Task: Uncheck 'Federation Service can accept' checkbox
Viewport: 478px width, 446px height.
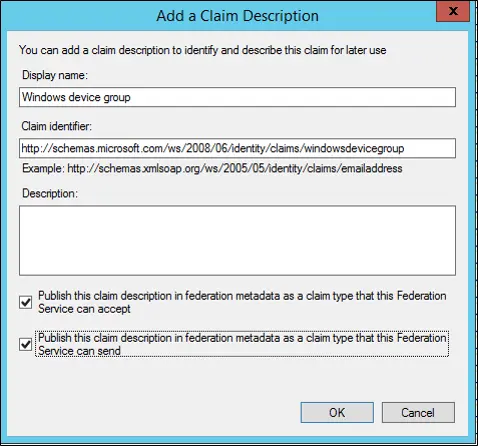Action: click(26, 302)
